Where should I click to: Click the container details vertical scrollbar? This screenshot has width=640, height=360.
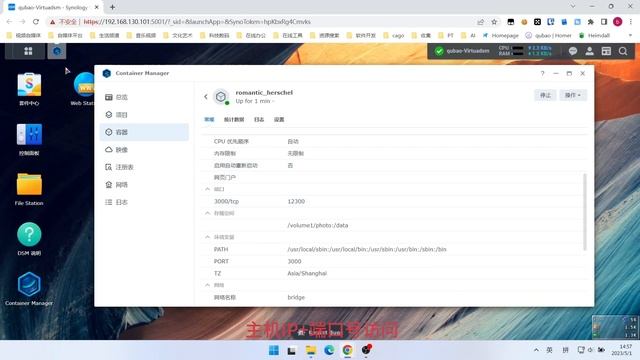(585, 212)
